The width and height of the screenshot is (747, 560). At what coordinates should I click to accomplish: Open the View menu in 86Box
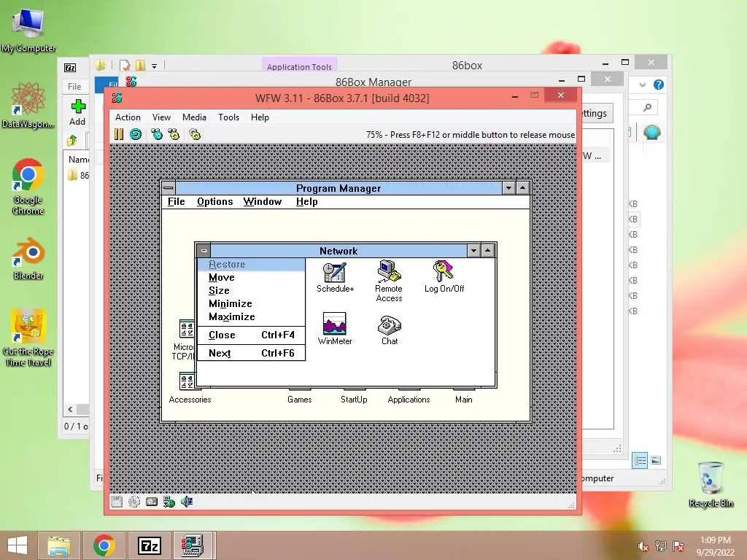pyautogui.click(x=161, y=117)
